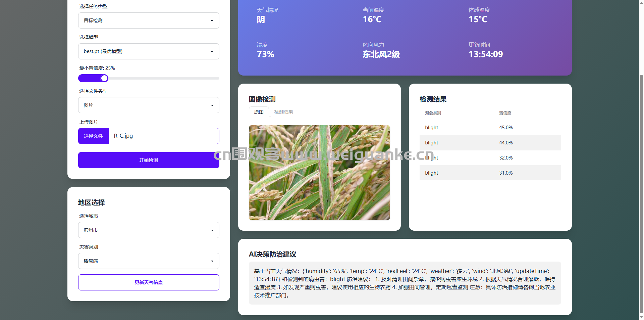Click the 更新天气信息 button
Screen dimensions: 644x320
click(x=149, y=282)
